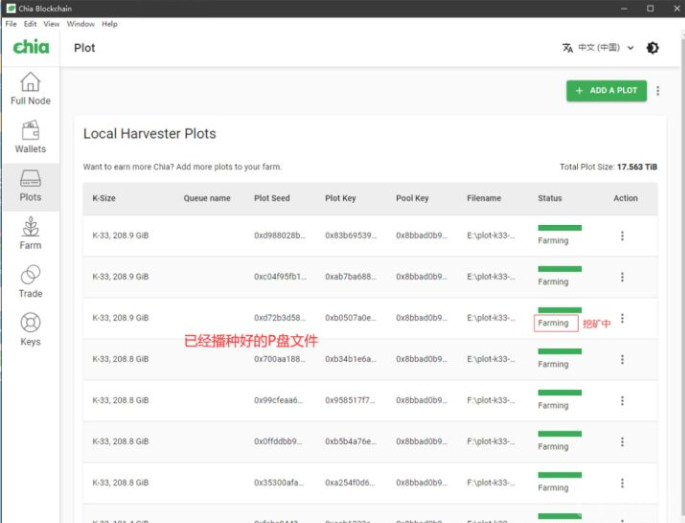The height and width of the screenshot is (523, 685).
Task: Click Farming status of plot 0xc04f95fb1
Action: (x=553, y=282)
